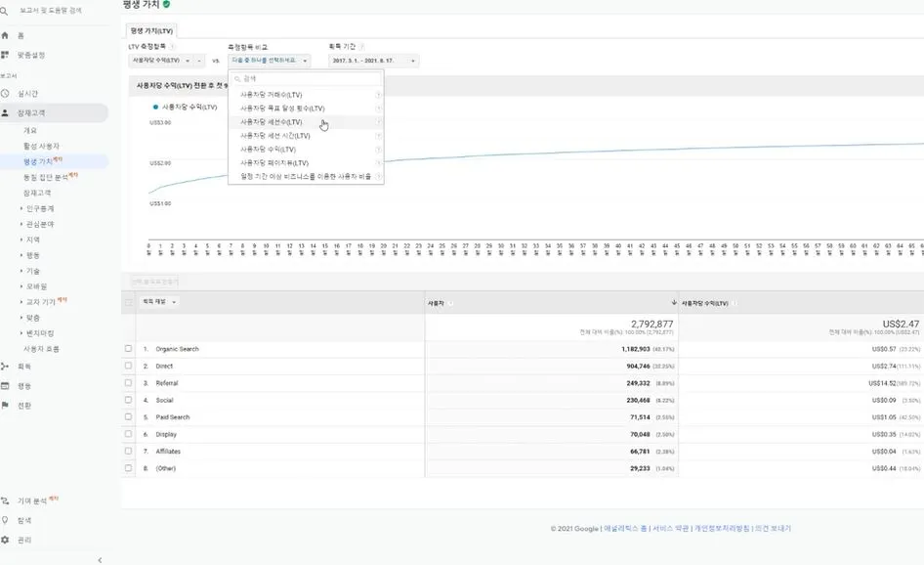The image size is (924, 565).
Task: Click help icon for 사용자당 세션 시간(LTV) option
Action: 378,136
